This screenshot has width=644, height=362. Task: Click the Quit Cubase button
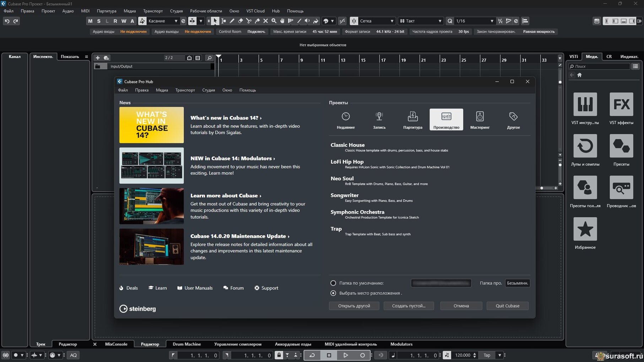click(x=507, y=306)
